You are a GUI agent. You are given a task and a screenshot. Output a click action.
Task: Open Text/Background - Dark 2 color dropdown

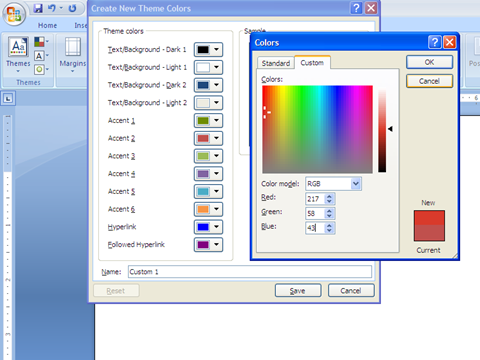click(216, 85)
